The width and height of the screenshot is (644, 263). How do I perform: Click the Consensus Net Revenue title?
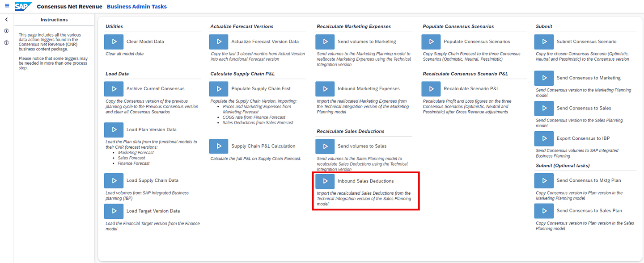pyautogui.click(x=68, y=7)
